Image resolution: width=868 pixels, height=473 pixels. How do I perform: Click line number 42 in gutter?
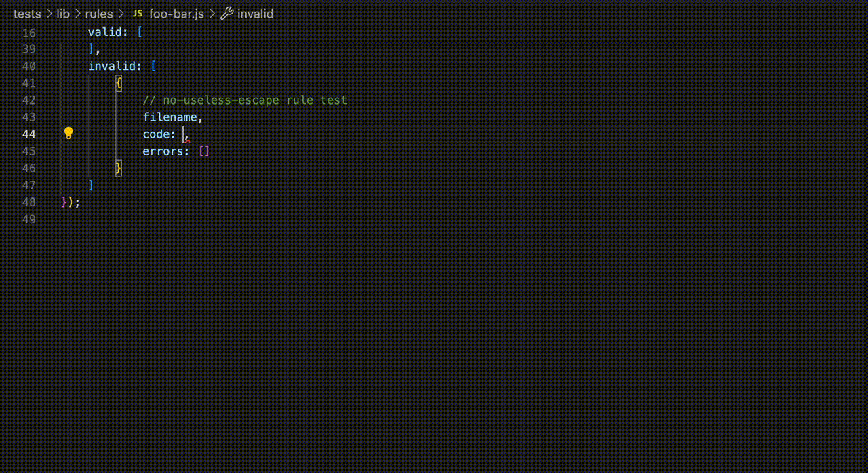(29, 100)
